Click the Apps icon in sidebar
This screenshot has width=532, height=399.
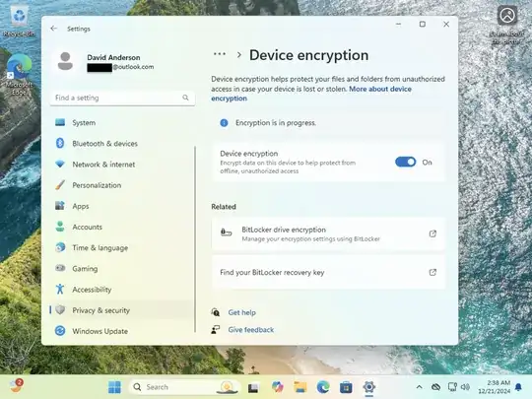point(60,206)
